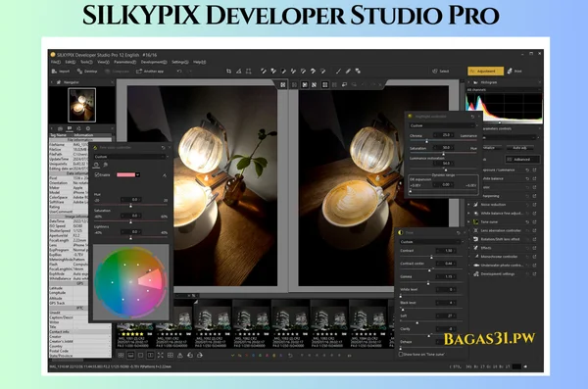Click the Navigator panel icon
The height and width of the screenshot is (389, 588).
(59, 82)
